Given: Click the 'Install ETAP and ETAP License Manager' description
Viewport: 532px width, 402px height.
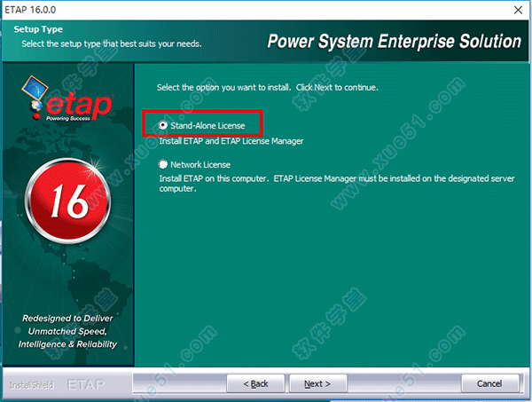Looking at the screenshot, I should coord(231,141).
